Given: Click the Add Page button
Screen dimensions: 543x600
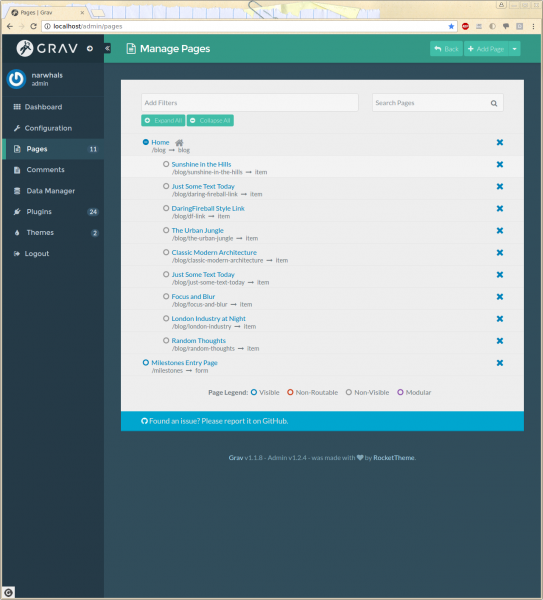Looking at the screenshot, I should point(486,49).
